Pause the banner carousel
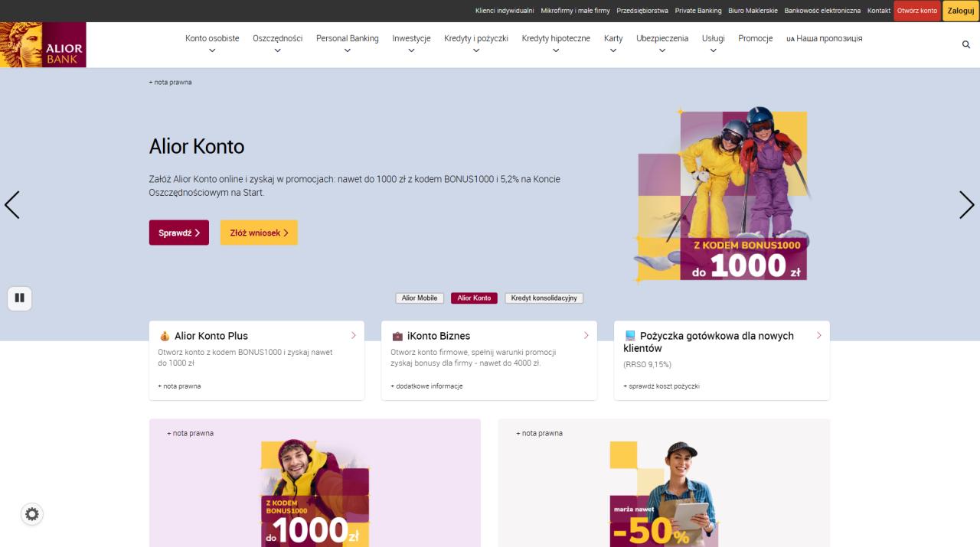Screen dimensions: 980x547 click(x=20, y=298)
